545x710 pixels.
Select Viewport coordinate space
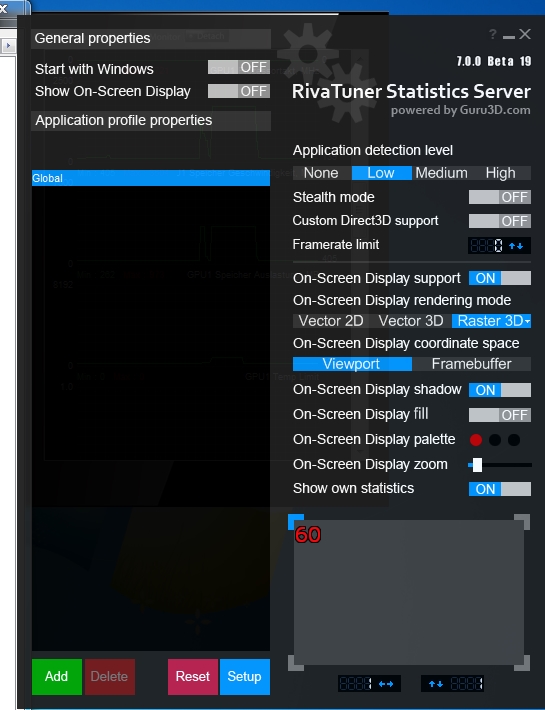352,364
